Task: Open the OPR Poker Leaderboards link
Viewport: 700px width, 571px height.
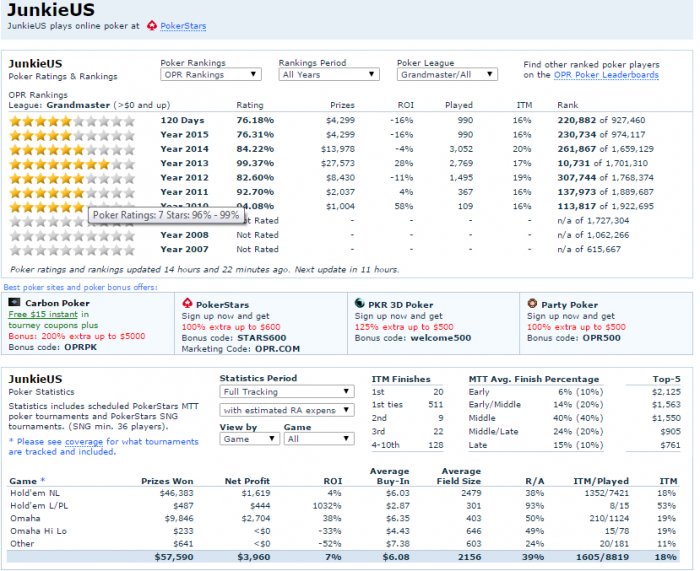Action: pos(605,75)
